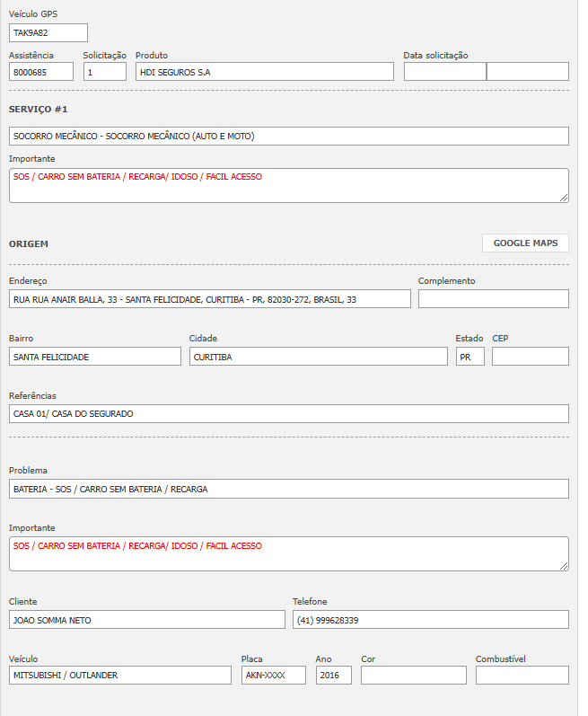Select the Assistência number field
The image size is (588, 716).
[x=41, y=72]
